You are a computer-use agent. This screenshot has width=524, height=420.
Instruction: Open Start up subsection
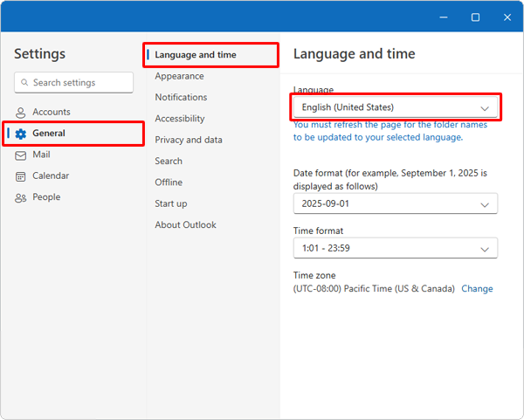[171, 203]
